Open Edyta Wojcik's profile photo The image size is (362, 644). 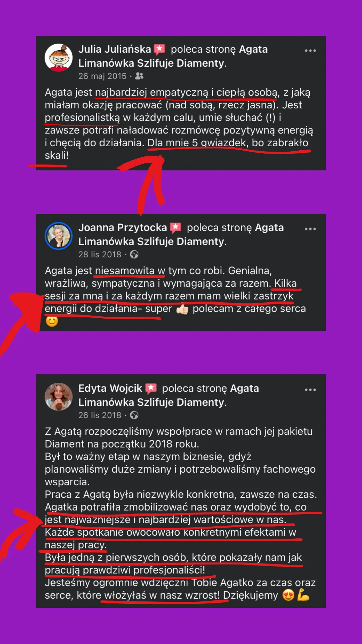pyautogui.click(x=59, y=396)
